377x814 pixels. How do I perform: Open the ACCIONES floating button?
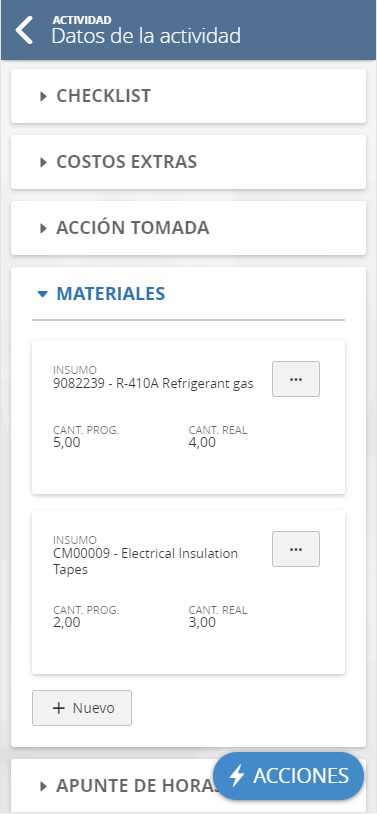[x=289, y=776]
